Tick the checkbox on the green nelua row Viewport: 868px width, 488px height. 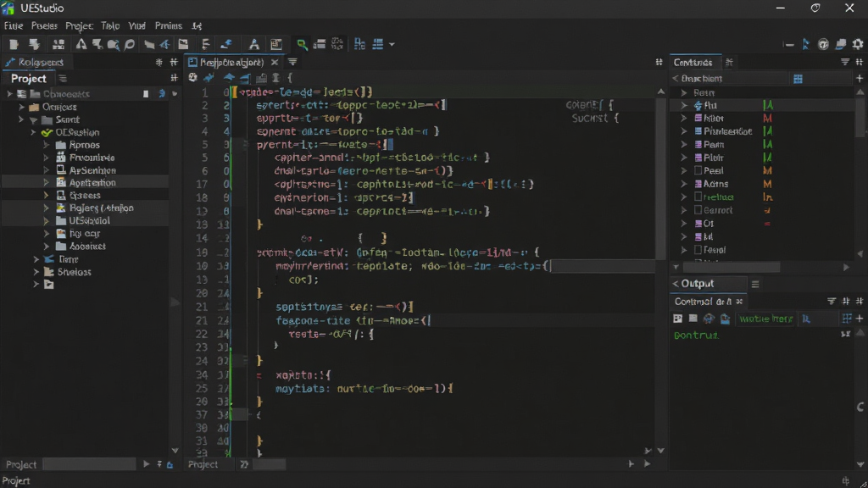[x=698, y=197]
